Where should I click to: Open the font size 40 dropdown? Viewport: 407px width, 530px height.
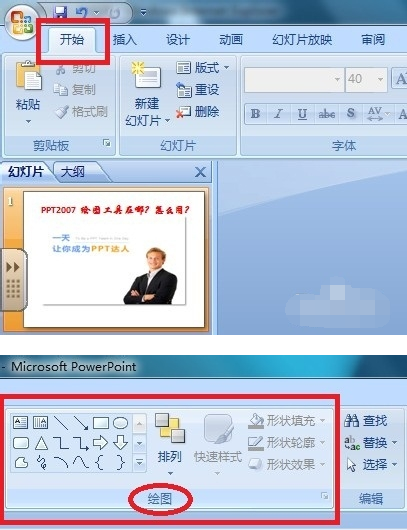pos(380,79)
